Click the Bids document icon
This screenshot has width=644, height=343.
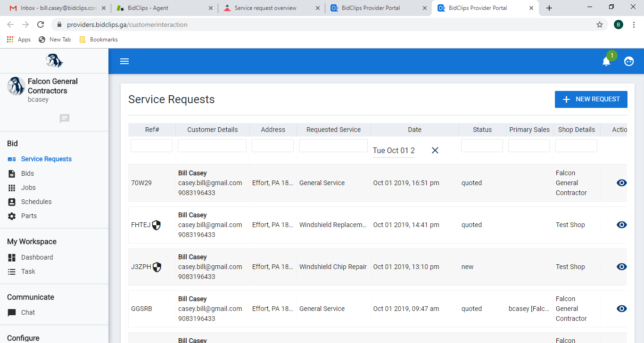tap(12, 174)
